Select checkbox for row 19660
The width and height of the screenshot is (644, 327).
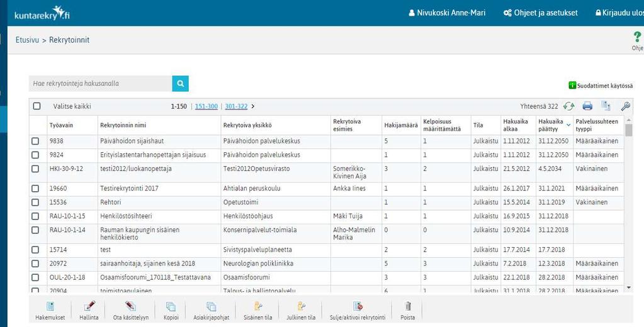pyautogui.click(x=35, y=189)
